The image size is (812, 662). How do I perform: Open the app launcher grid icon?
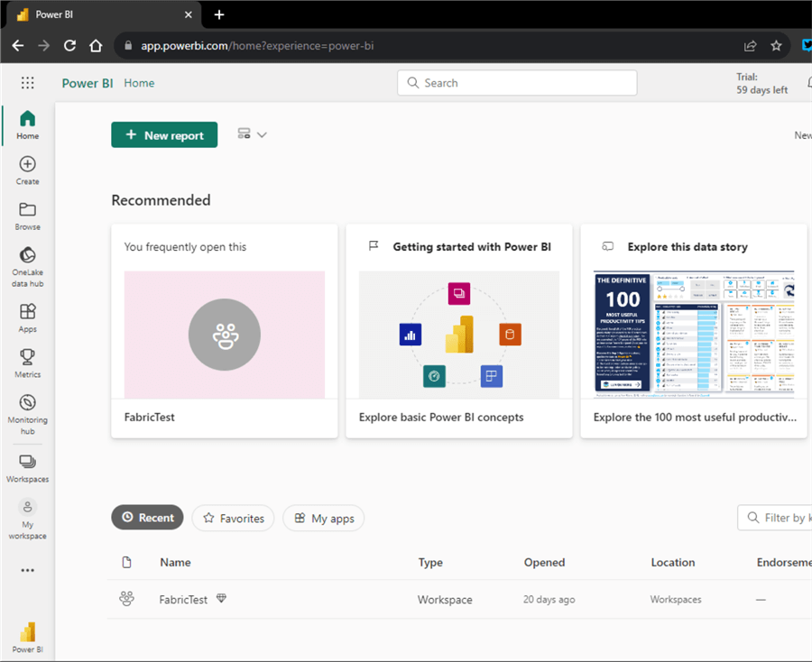27,83
